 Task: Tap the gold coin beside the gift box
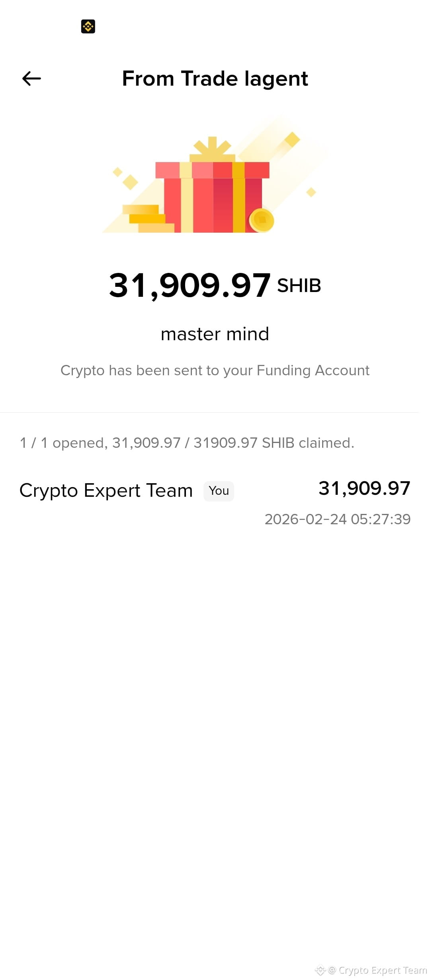[x=262, y=220]
